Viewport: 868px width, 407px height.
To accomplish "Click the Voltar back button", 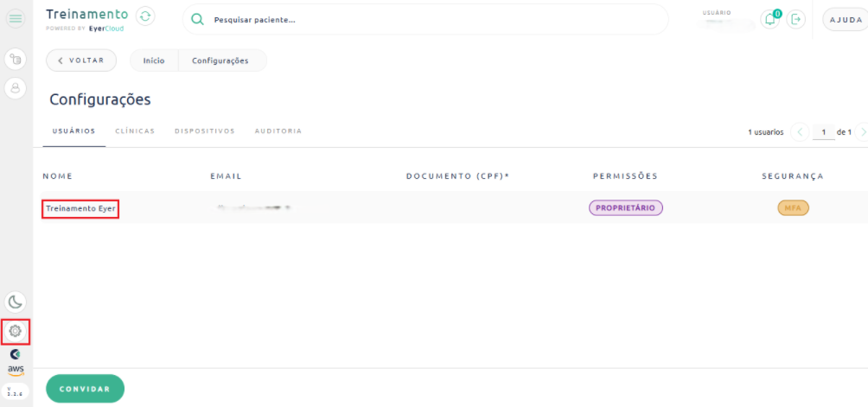I will [80, 60].
